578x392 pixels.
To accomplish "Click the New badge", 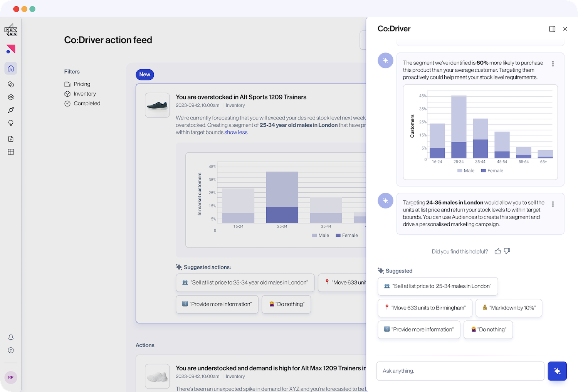I will pos(145,75).
